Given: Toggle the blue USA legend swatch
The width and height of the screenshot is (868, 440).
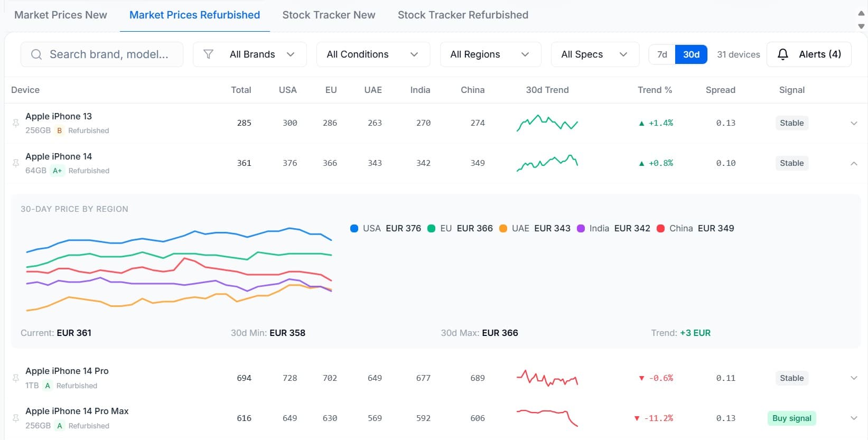Looking at the screenshot, I should (x=354, y=229).
